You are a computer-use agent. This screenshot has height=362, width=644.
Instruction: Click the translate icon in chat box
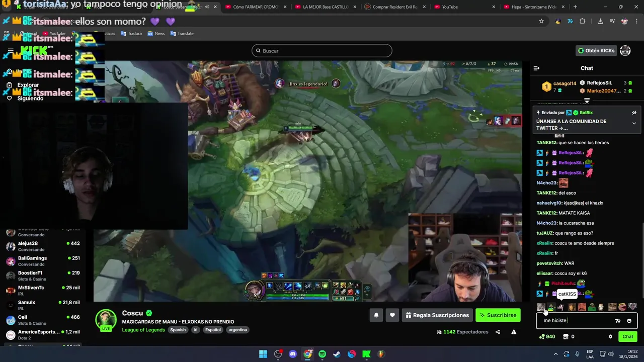[618, 321]
